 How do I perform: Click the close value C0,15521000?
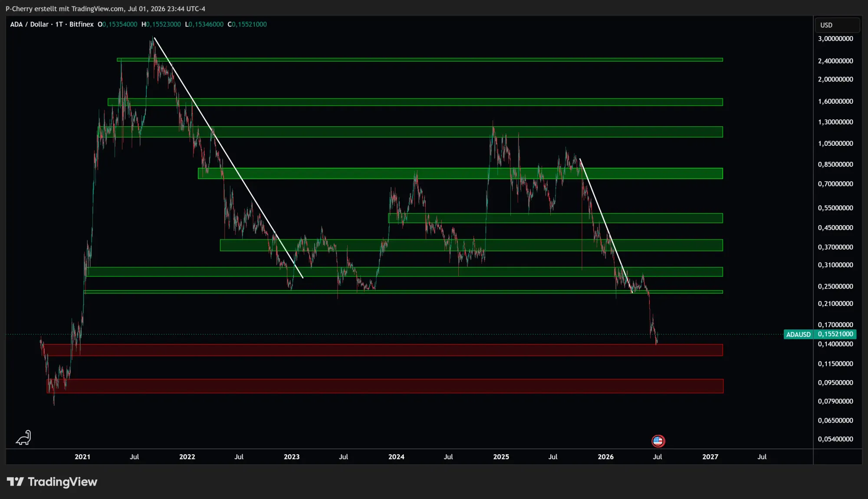247,24
